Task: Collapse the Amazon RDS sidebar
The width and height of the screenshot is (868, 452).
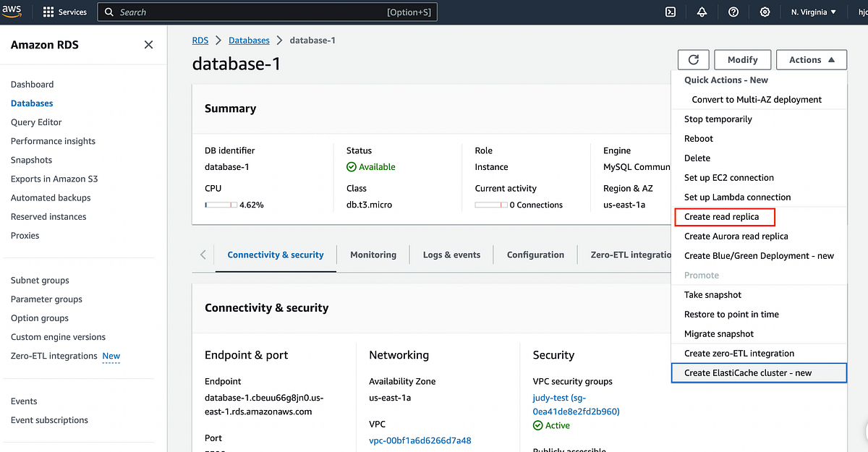Action: pyautogui.click(x=148, y=44)
